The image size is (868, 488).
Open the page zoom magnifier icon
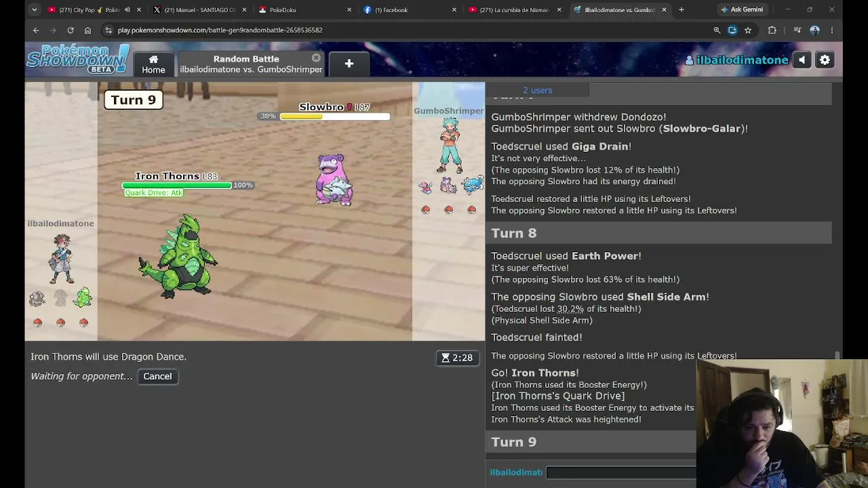click(x=717, y=30)
